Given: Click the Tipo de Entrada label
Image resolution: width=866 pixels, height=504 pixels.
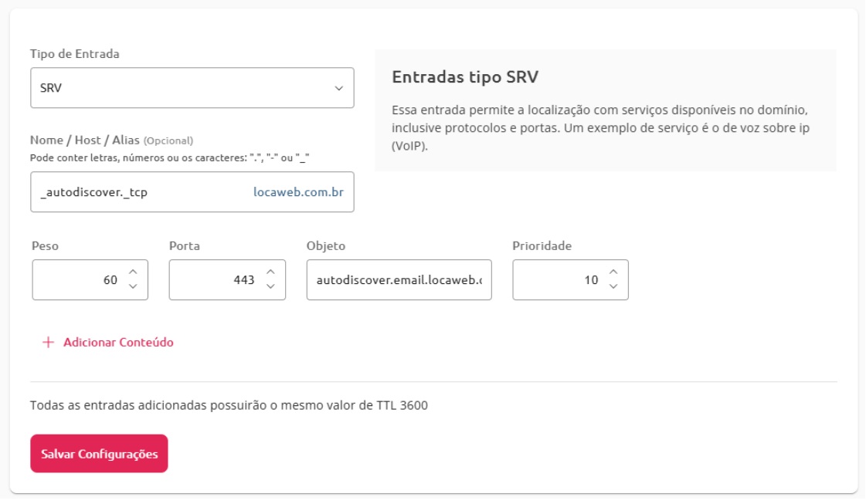Looking at the screenshot, I should [75, 53].
